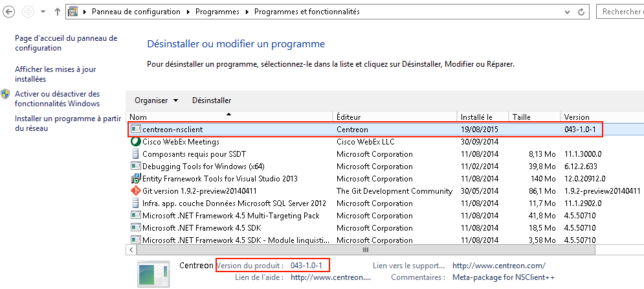
Task: Click the 19/08/2015 install date cell
Action: 480,130
